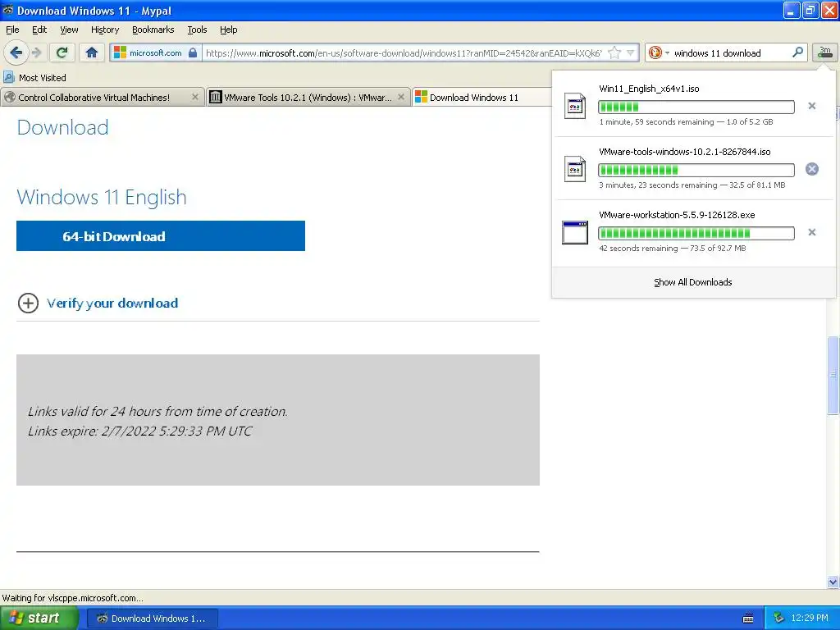Open the home page
This screenshot has height=630, width=840.
pos(92,52)
